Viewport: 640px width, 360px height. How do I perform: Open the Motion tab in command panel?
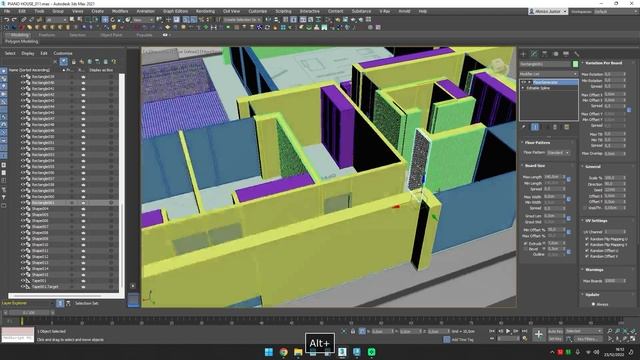pyautogui.click(x=555, y=54)
